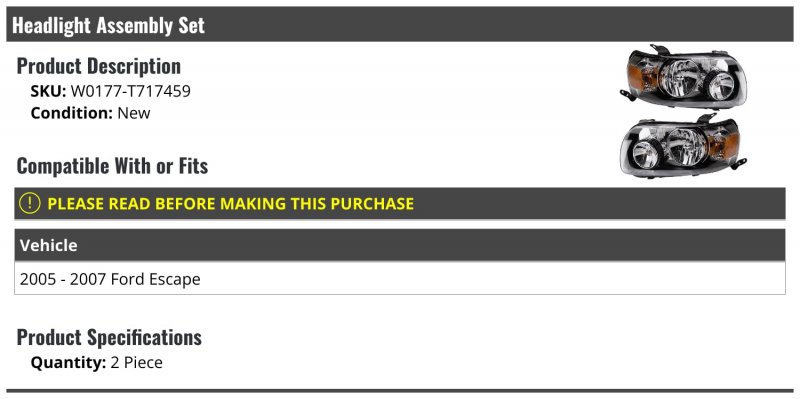The image size is (800, 399).
Task: Click the lower headlight product image
Action: (x=683, y=145)
